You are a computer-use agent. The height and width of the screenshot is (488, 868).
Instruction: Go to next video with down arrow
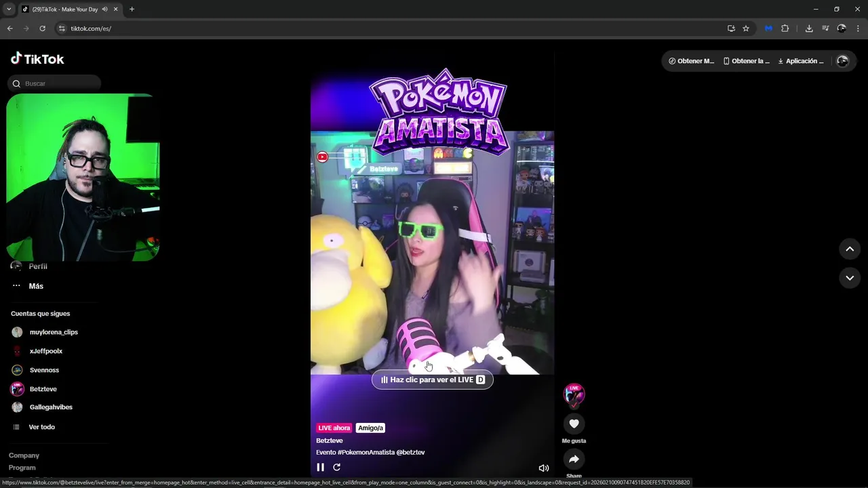coord(849,278)
